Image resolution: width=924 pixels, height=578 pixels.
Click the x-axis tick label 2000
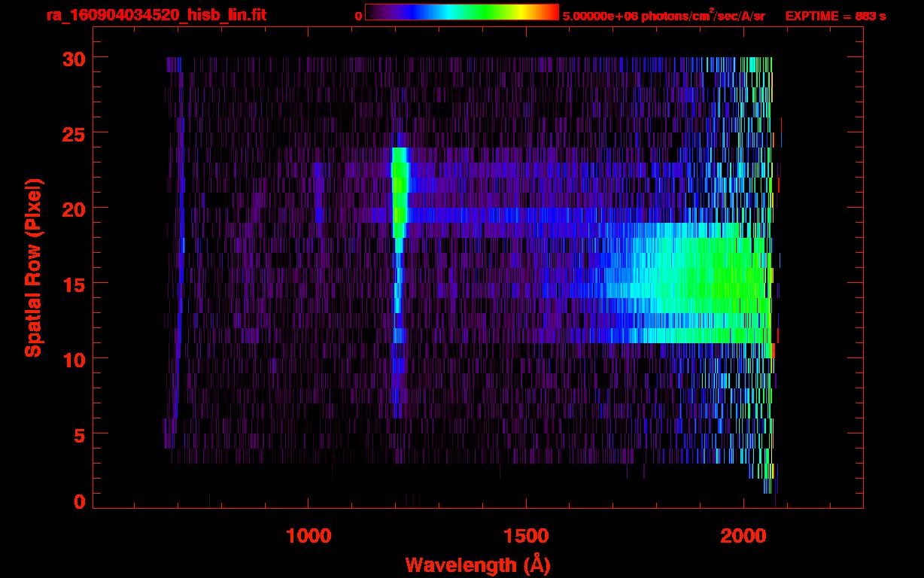[x=743, y=537]
